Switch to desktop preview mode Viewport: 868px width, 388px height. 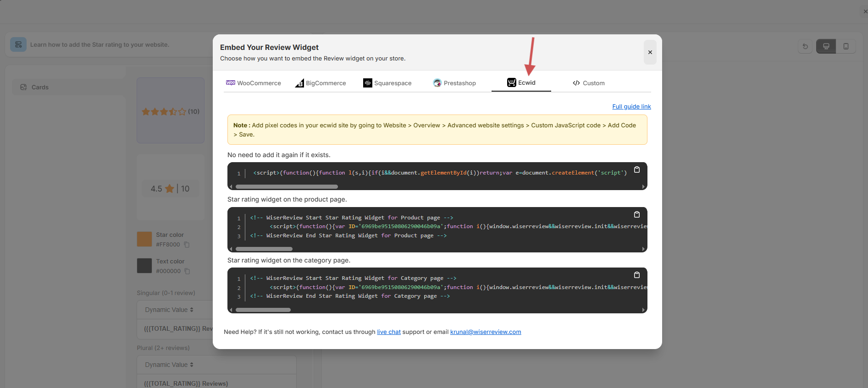coord(826,46)
